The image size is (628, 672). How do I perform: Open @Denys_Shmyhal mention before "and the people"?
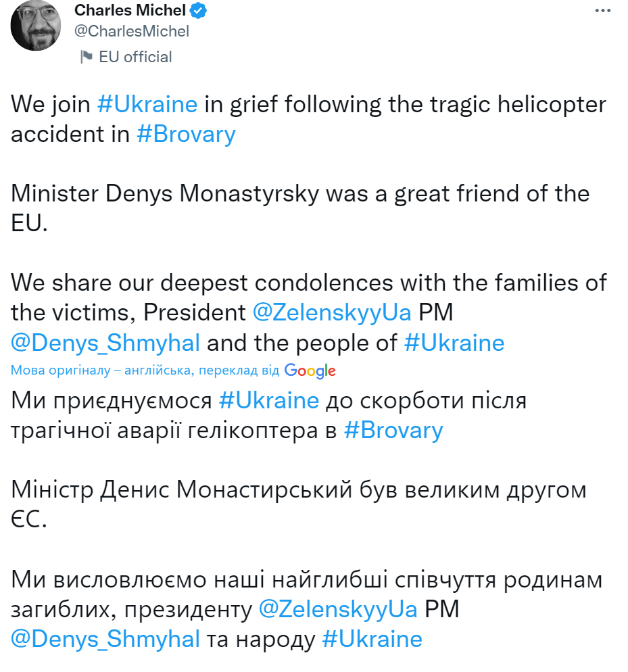click(105, 342)
